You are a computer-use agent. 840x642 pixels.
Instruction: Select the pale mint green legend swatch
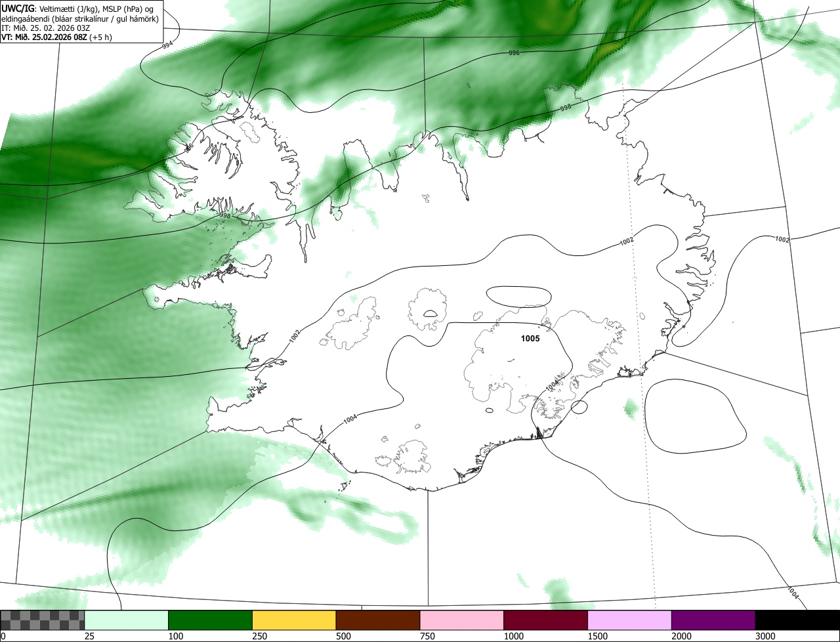[x=127, y=620]
